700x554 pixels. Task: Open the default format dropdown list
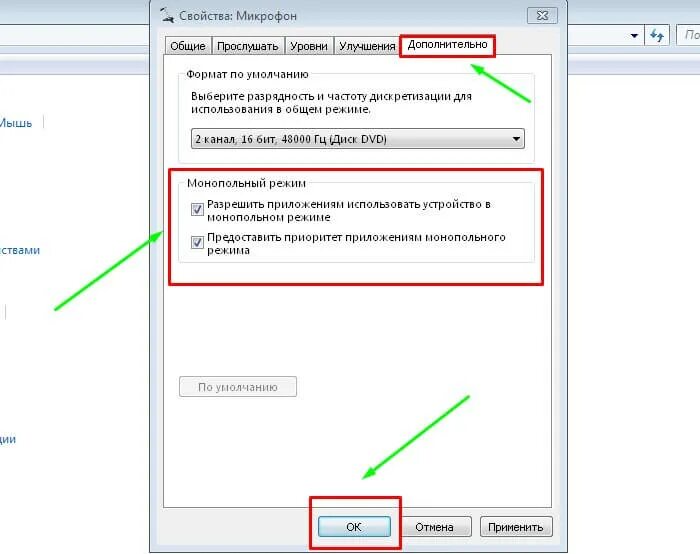358,139
